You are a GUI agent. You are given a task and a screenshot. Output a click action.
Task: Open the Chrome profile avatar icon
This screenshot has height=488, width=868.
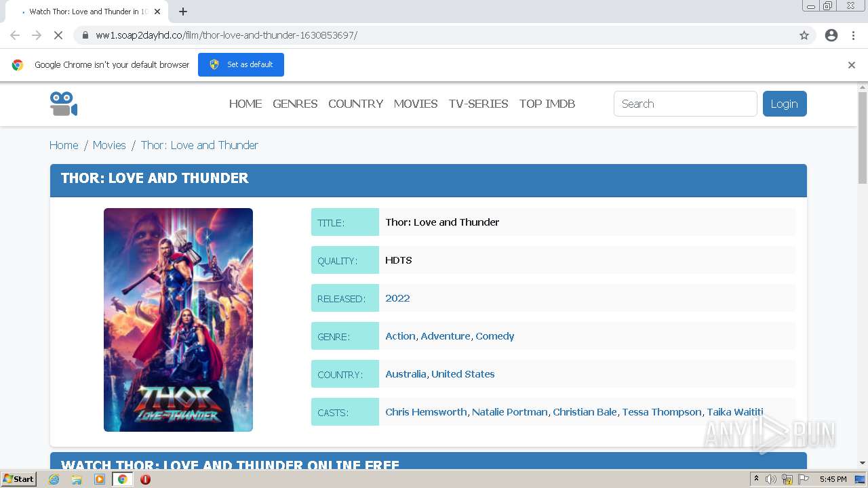[x=831, y=35]
